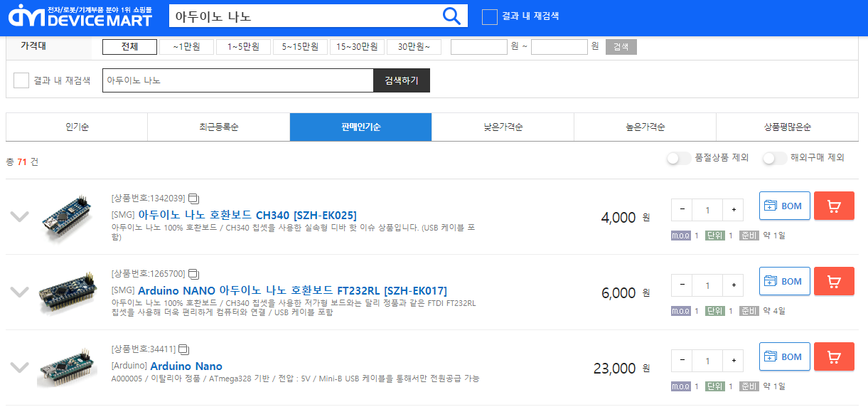Copy product number 1265700 icon
This screenshot has width=868, height=407.
click(x=193, y=274)
